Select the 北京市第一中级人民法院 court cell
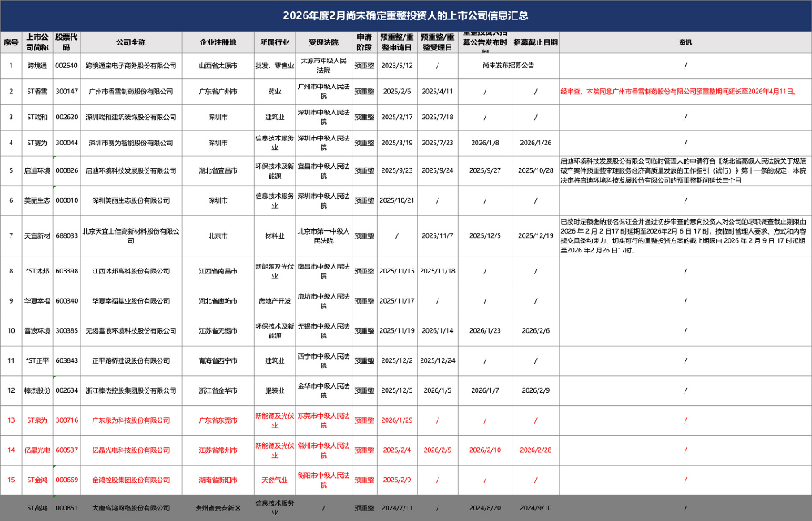 pyautogui.click(x=323, y=235)
